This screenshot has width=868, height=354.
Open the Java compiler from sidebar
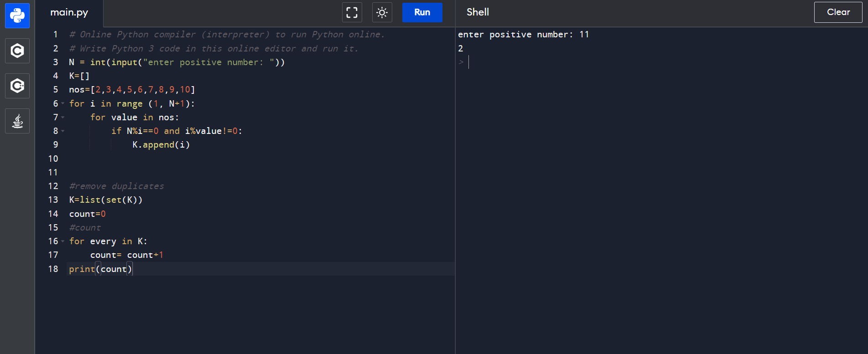click(x=17, y=121)
